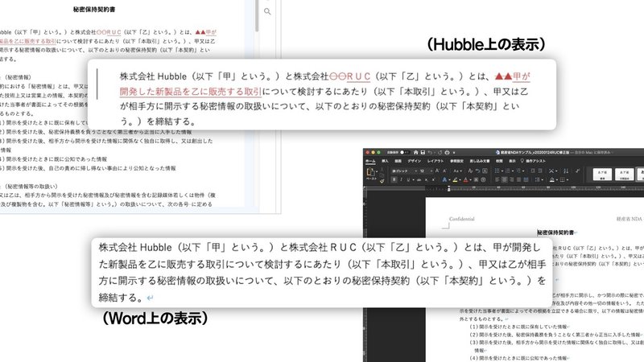
Task: Click the Decrease Font Size icon
Action: point(444,171)
